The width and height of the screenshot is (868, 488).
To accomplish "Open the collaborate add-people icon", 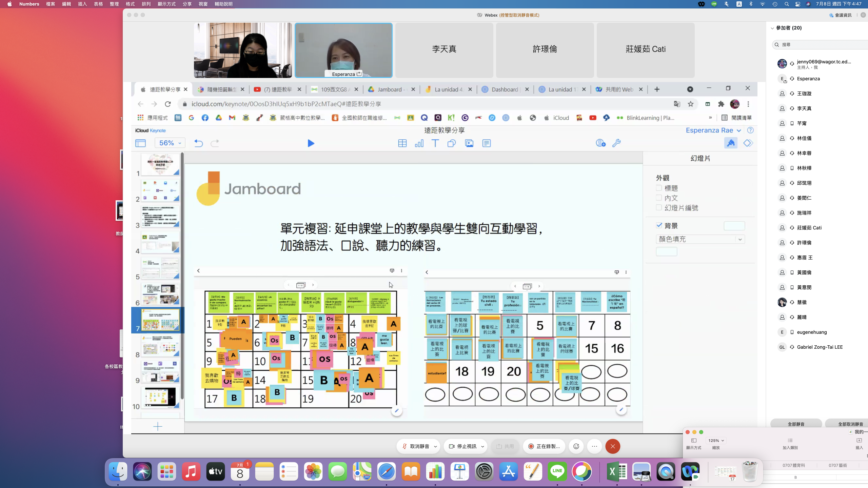I will 600,143.
